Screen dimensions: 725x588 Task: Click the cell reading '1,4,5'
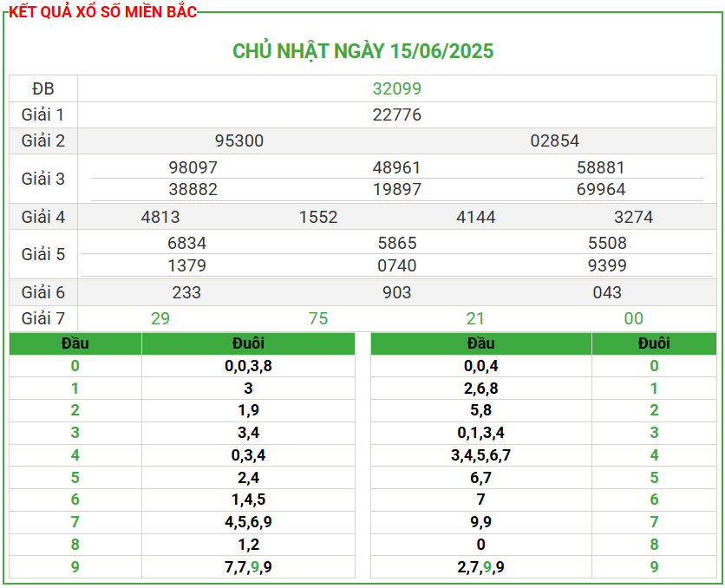[248, 500]
